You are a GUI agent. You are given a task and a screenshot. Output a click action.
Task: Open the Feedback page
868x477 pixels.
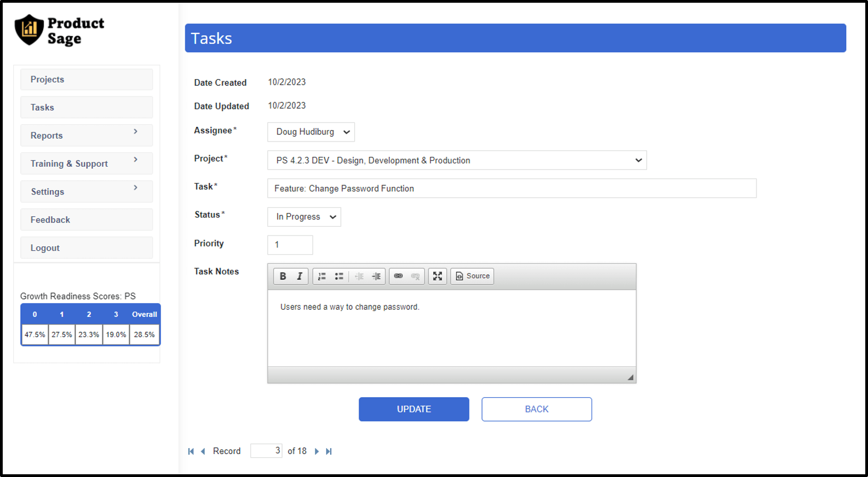click(x=87, y=220)
